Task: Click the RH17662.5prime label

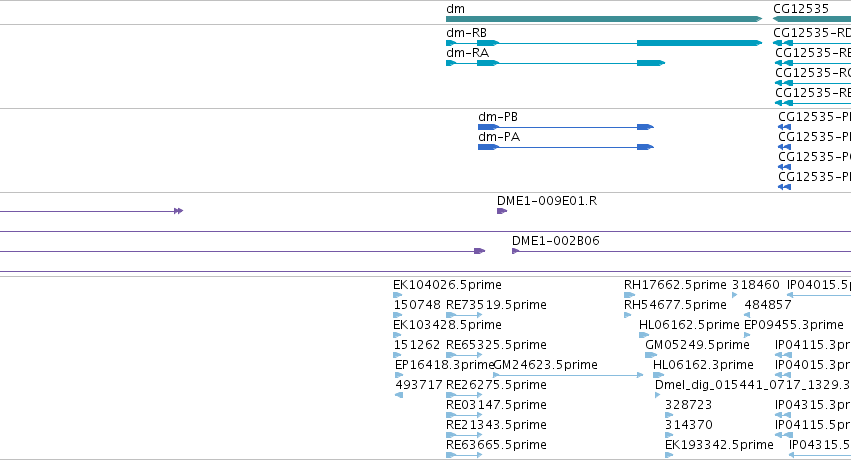Action: point(675,285)
